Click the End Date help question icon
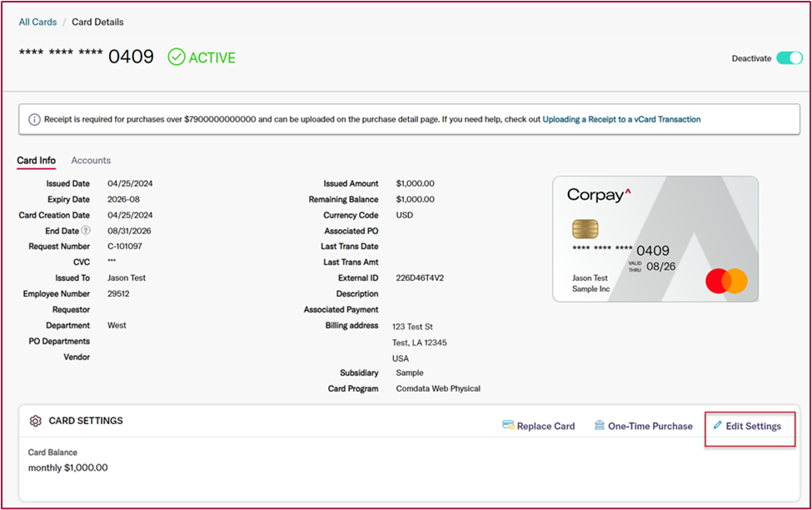 coord(86,231)
